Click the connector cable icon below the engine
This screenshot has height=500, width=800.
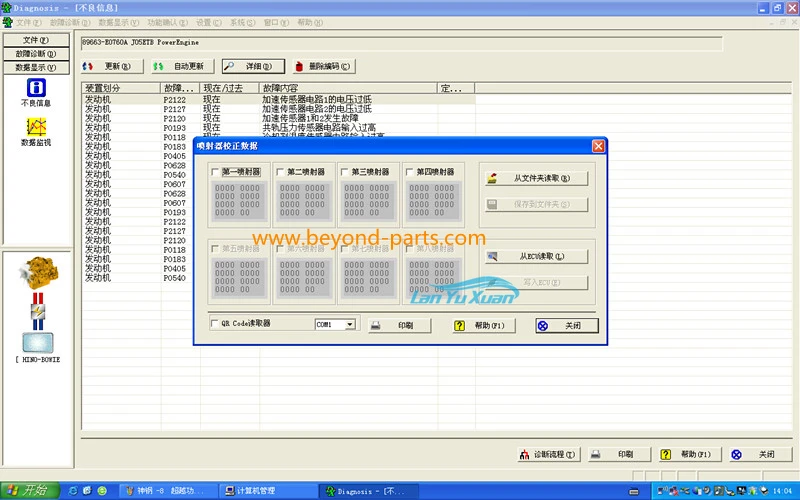[38, 311]
